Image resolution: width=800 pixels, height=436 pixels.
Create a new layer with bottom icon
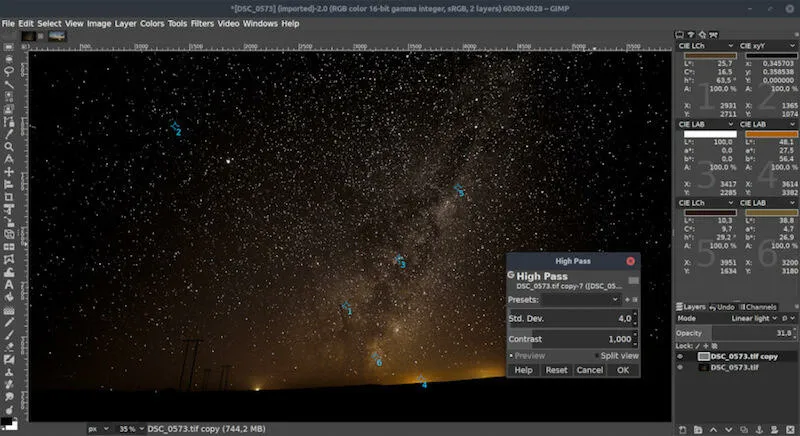(x=681, y=428)
